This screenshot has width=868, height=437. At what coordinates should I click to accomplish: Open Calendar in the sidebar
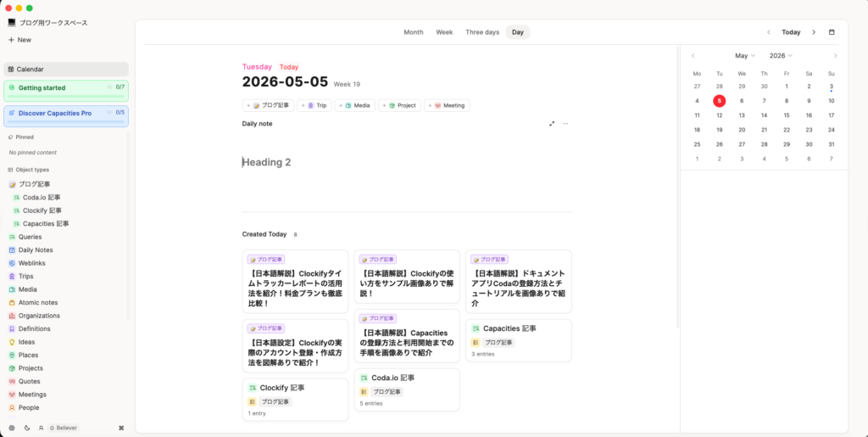point(66,70)
